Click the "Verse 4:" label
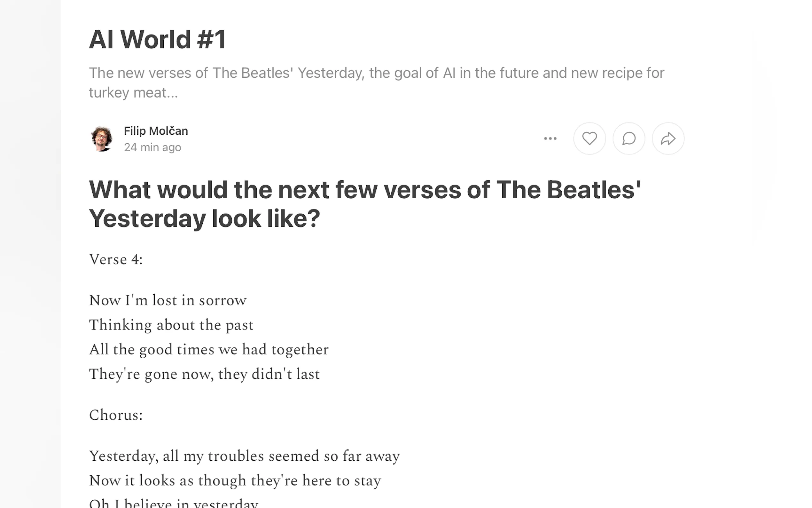The image size is (812, 508). (x=116, y=259)
